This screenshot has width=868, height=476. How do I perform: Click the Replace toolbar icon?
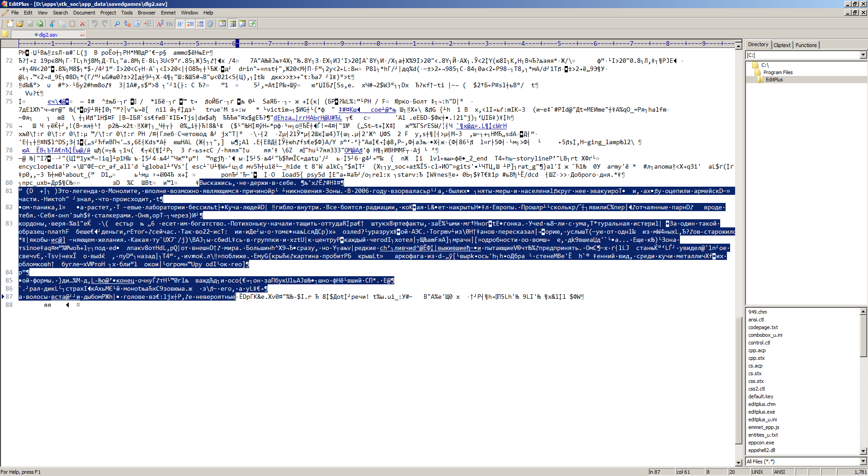tap(127, 24)
